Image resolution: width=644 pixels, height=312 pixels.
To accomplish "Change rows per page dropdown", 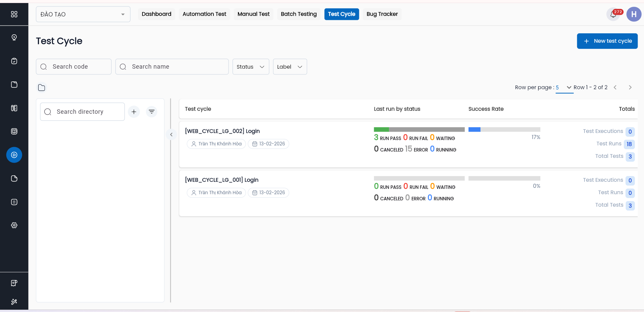I will (x=564, y=88).
